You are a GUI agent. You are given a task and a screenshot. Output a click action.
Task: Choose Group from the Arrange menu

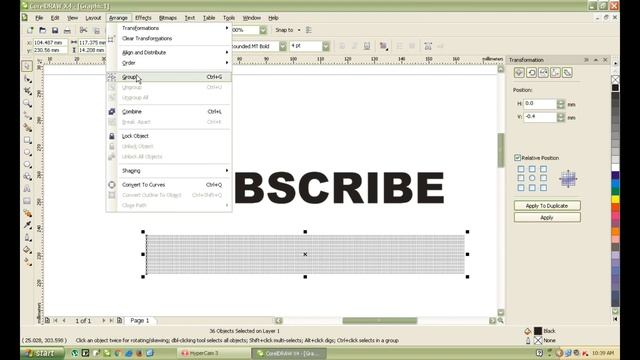169,77
